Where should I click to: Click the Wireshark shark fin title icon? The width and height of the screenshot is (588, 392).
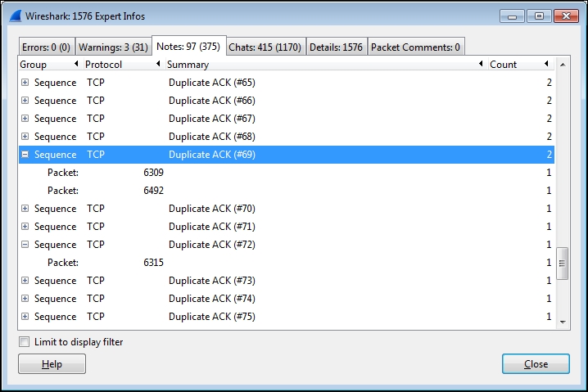point(16,16)
